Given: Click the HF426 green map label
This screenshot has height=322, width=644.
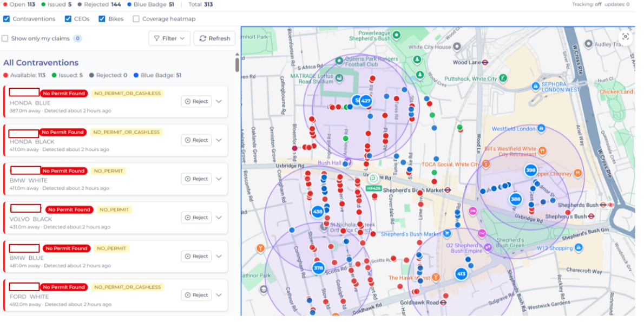Looking at the screenshot, I should pyautogui.click(x=374, y=188).
